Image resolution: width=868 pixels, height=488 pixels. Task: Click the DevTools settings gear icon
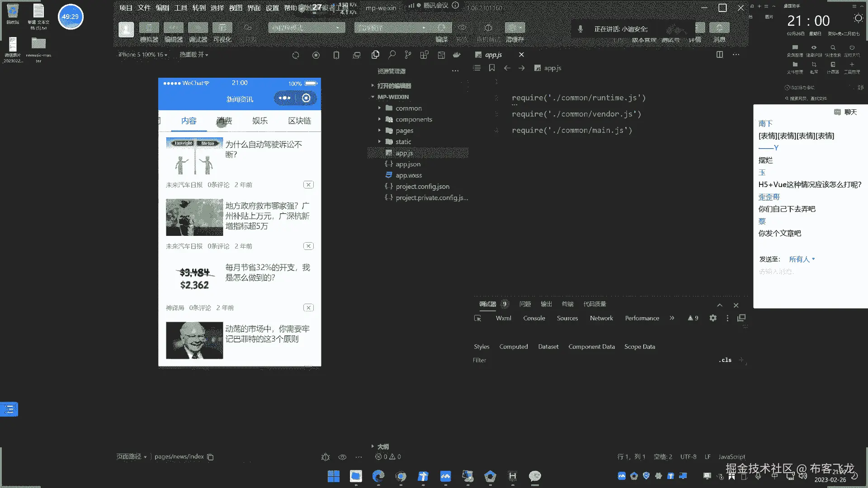pos(713,318)
